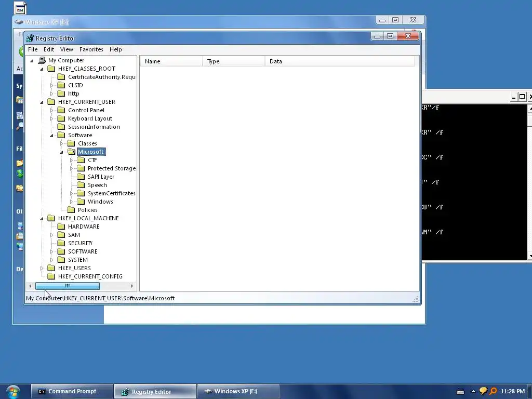Maximize the Command Prompt window
The height and width of the screenshot is (399, 532).
(x=522, y=97)
